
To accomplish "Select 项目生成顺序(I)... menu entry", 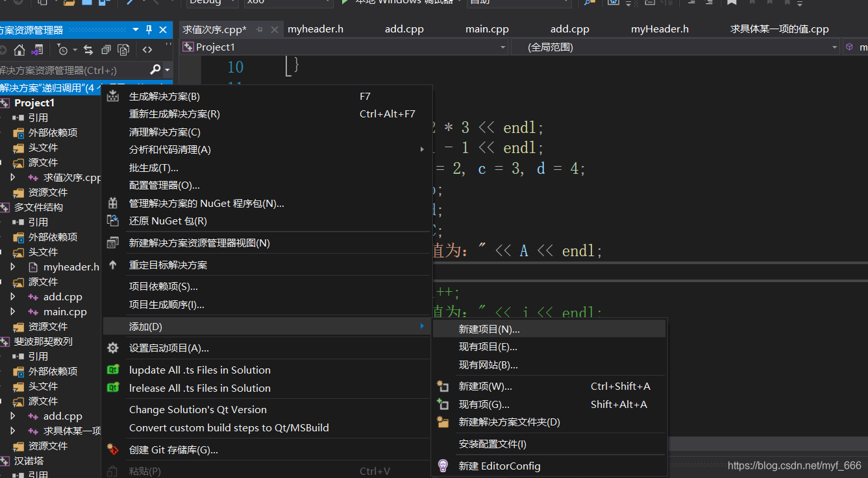I will pos(266,304).
